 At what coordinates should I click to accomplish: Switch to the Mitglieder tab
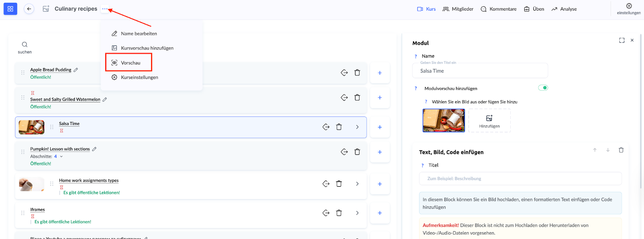click(x=458, y=9)
